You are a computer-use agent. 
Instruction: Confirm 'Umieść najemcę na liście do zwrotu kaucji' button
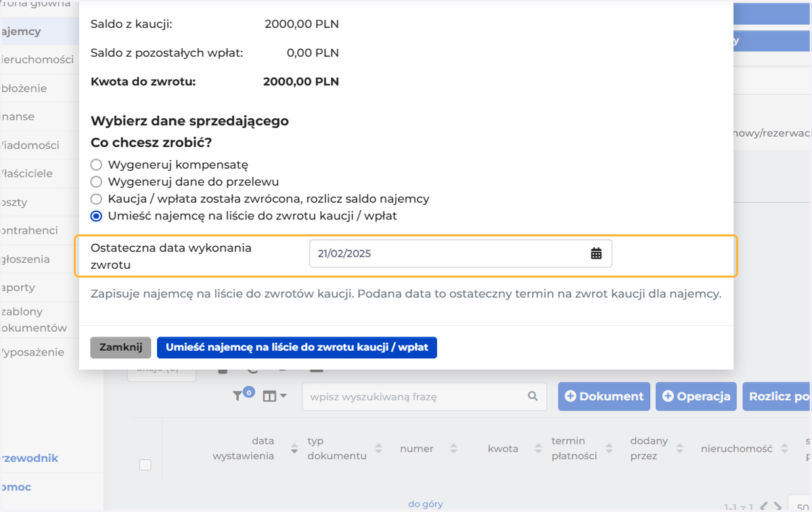point(297,347)
